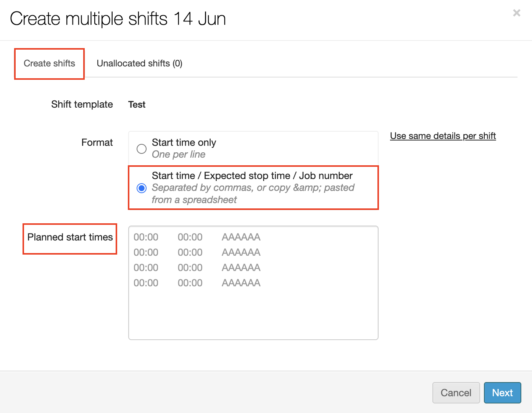532x413 pixels.
Task: Click the Planned start times label
Action: coord(70,237)
